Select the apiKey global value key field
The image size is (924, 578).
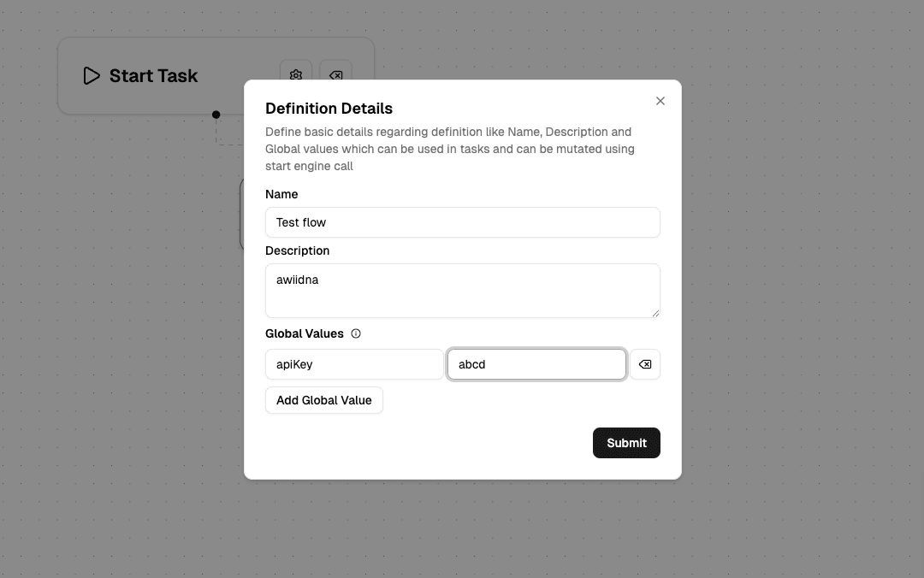(353, 364)
